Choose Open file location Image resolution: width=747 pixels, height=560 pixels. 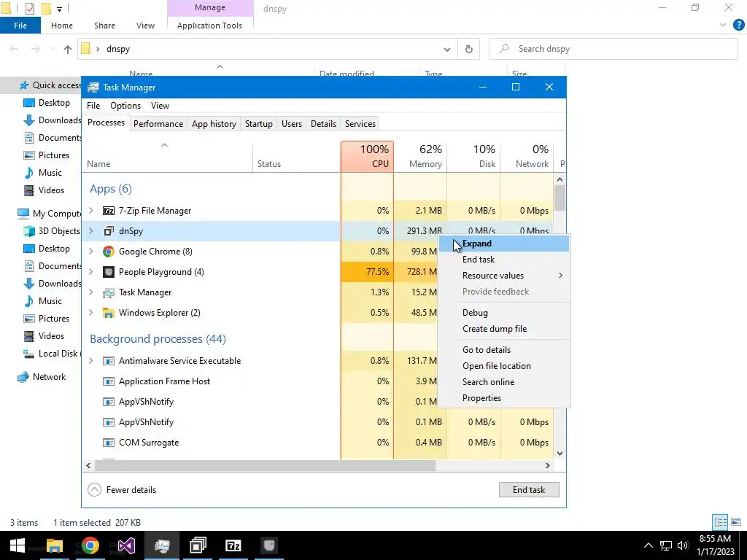[x=503, y=366]
